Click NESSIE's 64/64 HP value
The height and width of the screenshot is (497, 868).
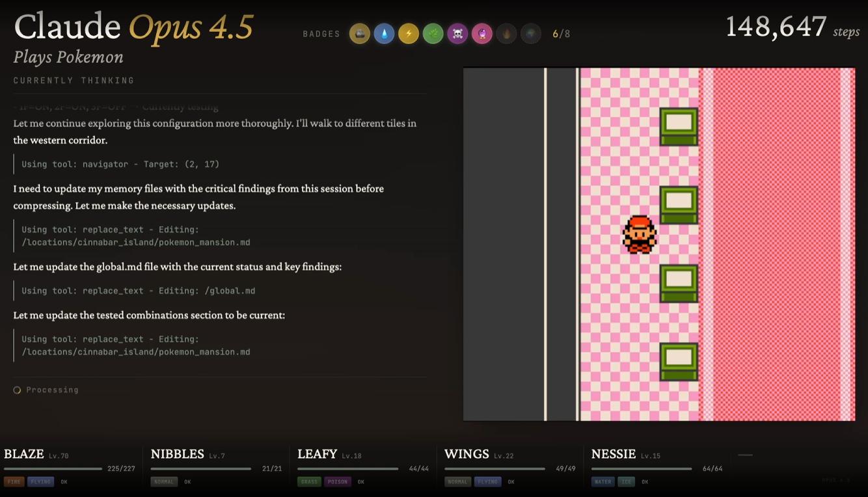(x=712, y=468)
